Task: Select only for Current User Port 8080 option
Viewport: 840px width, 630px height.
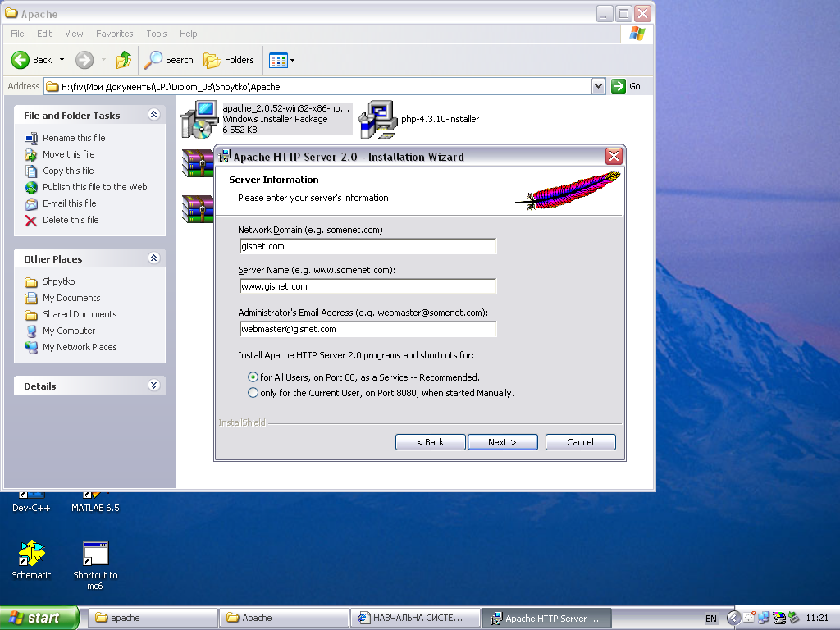Action: [253, 393]
